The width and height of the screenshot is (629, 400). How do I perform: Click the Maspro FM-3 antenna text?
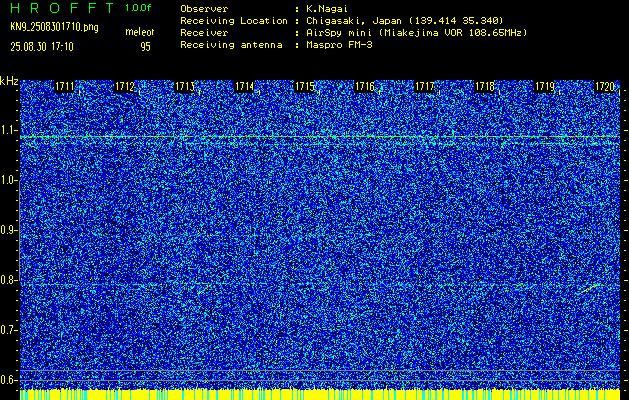click(x=339, y=45)
